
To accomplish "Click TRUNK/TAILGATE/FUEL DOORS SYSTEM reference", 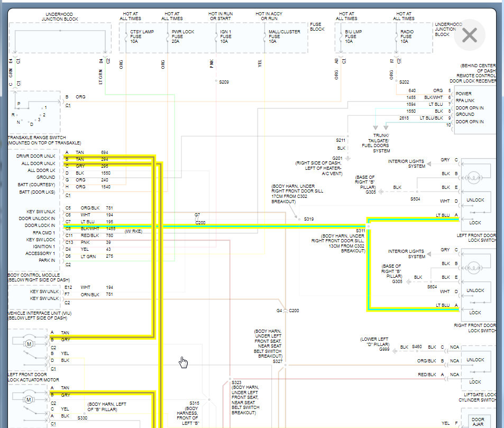I will (x=375, y=143).
